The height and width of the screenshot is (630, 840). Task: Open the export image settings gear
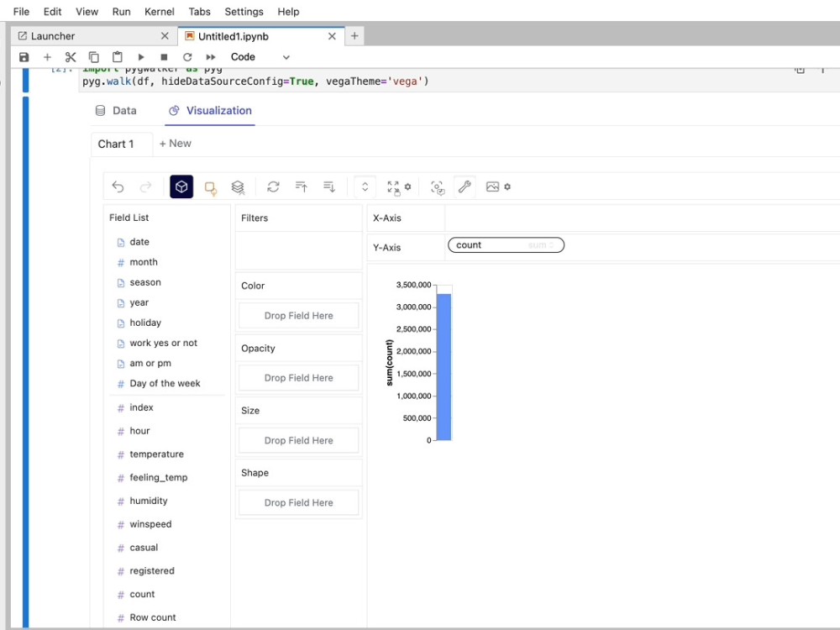click(507, 186)
